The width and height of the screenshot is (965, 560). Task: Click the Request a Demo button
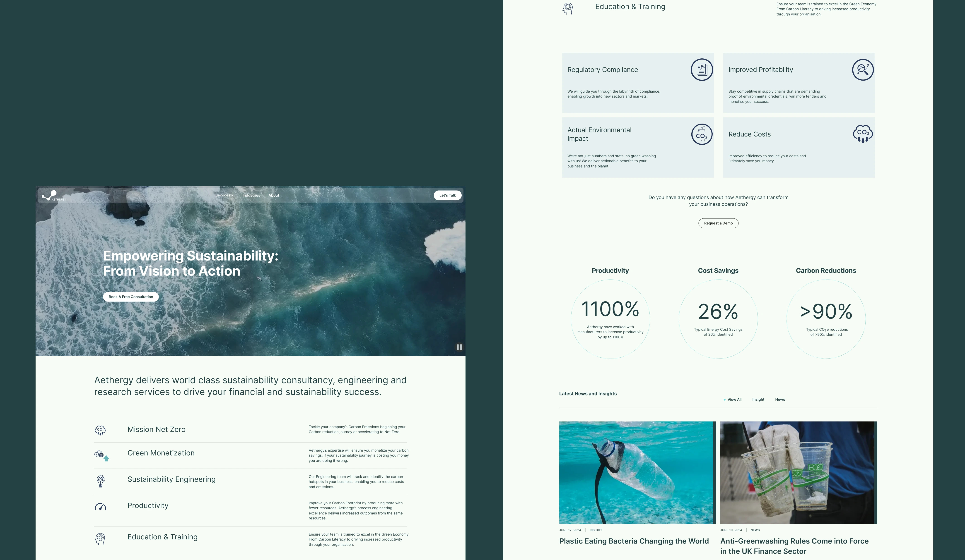pos(718,223)
